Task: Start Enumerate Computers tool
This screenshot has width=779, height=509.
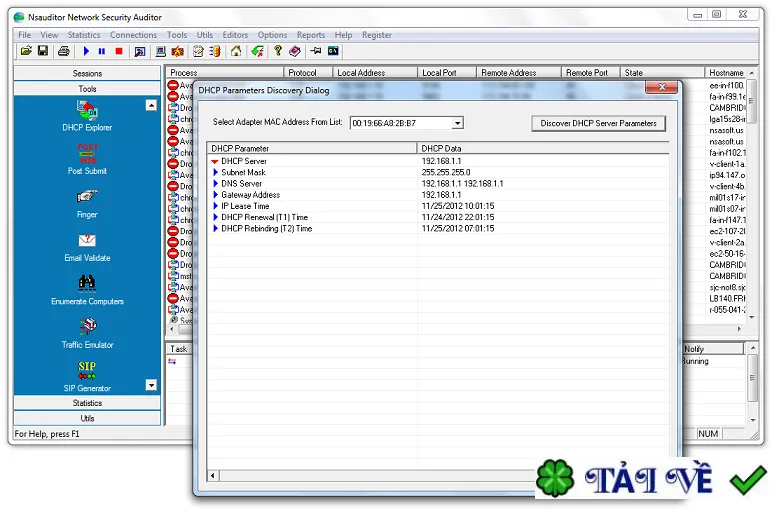Action: 87,284
